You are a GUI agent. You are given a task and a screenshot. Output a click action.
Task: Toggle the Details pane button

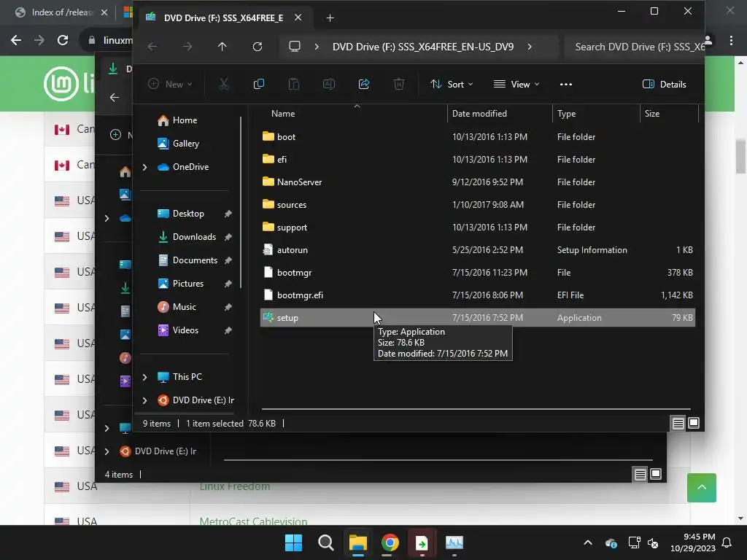pyautogui.click(x=664, y=85)
